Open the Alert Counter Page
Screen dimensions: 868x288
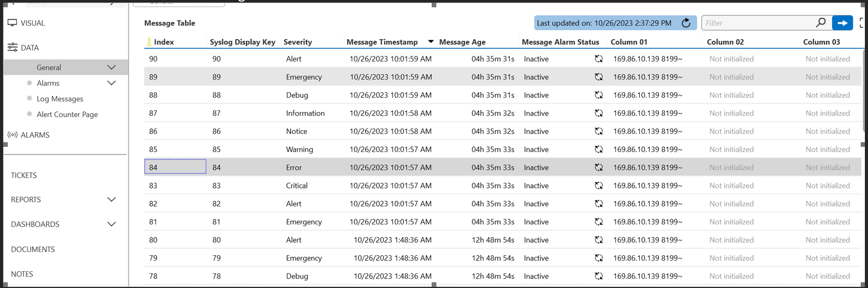(x=67, y=115)
